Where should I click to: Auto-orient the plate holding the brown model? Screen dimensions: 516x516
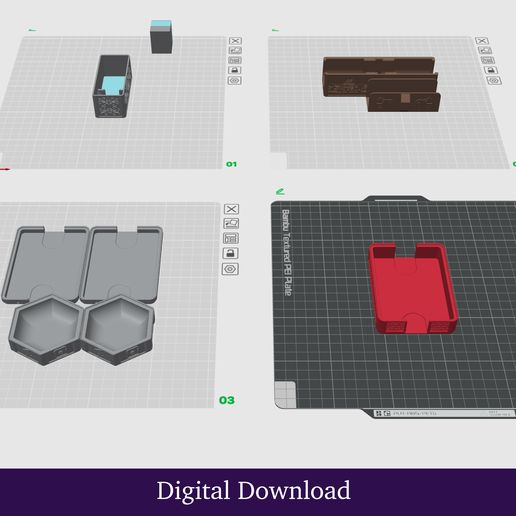pos(485,50)
